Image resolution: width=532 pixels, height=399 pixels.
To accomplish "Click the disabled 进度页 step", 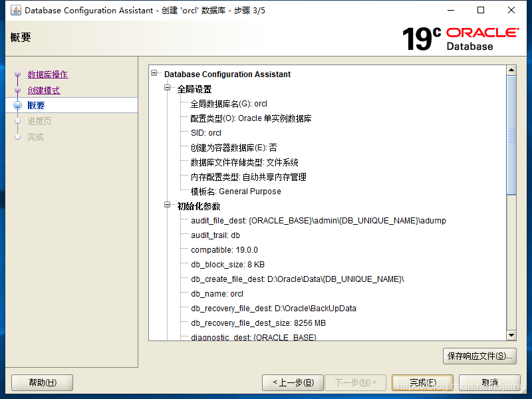I will (39, 121).
